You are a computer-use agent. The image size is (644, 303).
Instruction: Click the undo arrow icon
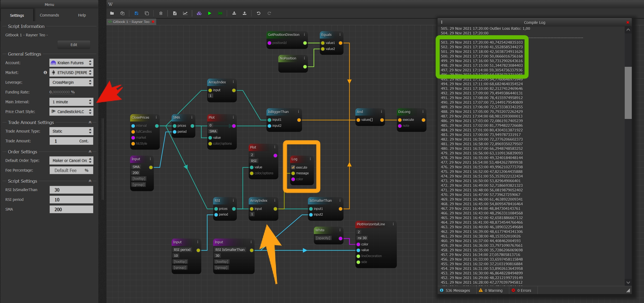pos(259,13)
